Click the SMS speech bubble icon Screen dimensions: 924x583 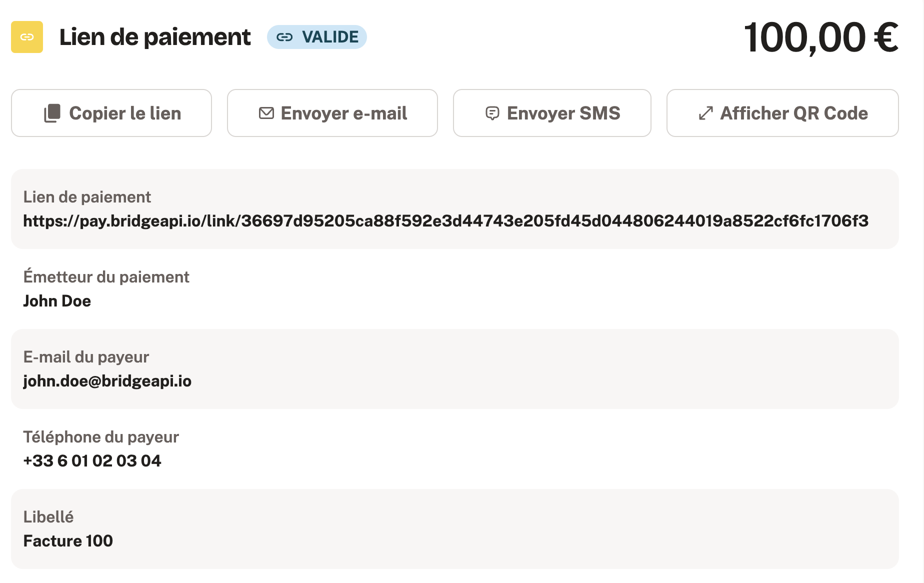[x=492, y=113]
